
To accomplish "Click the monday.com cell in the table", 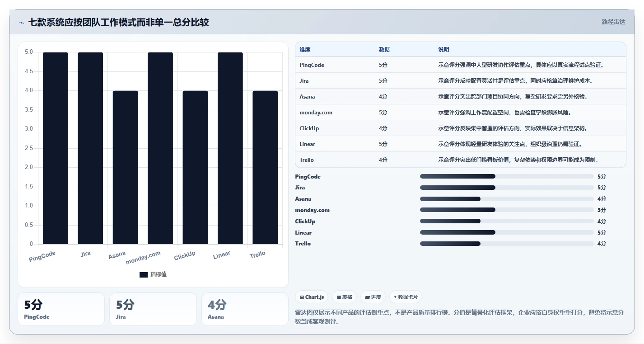I will (316, 113).
